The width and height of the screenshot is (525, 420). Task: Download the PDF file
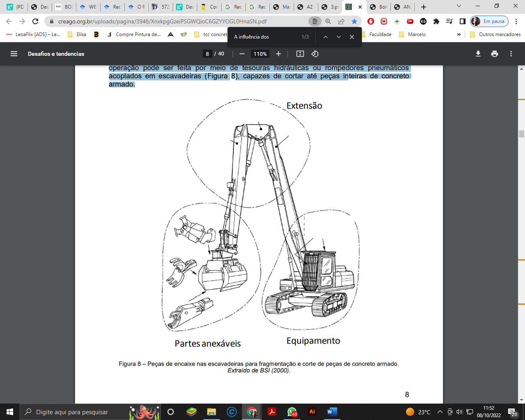[x=478, y=54]
